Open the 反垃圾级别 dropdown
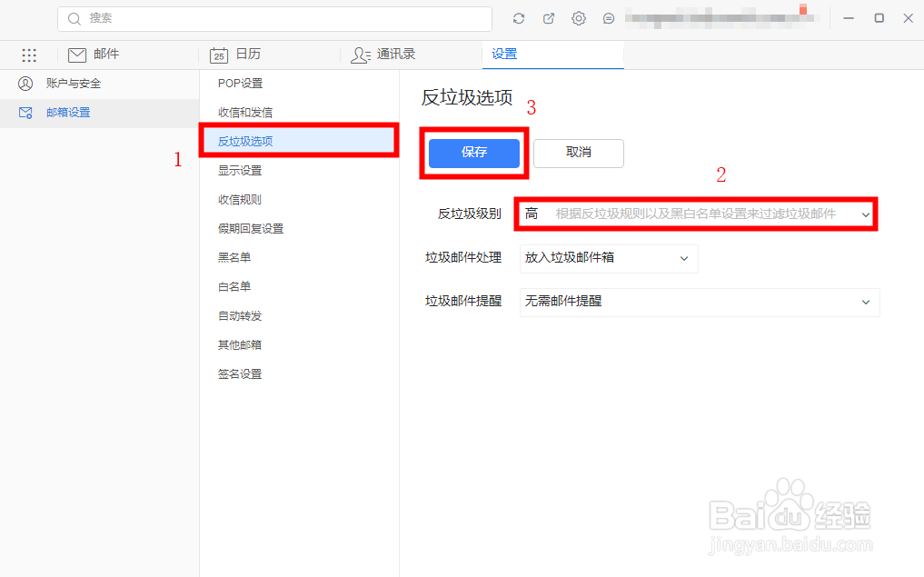This screenshot has width=924, height=577. 695,214
